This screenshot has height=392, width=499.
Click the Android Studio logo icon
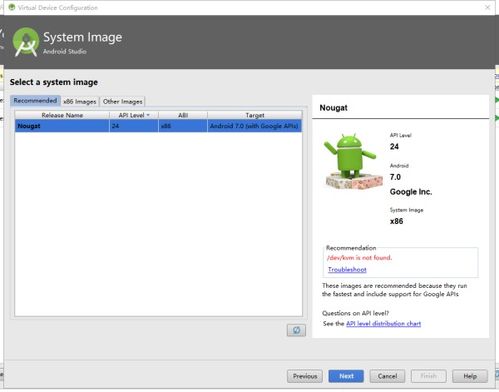coord(25,42)
